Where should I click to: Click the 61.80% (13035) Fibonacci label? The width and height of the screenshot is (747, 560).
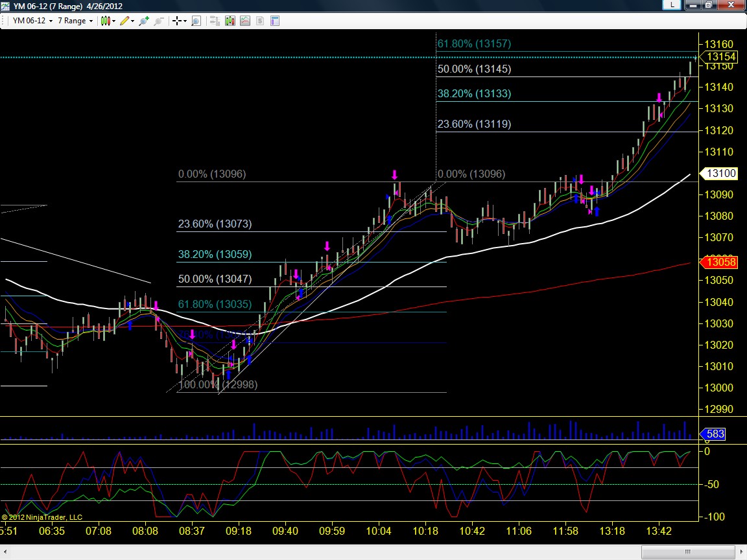pyautogui.click(x=215, y=304)
